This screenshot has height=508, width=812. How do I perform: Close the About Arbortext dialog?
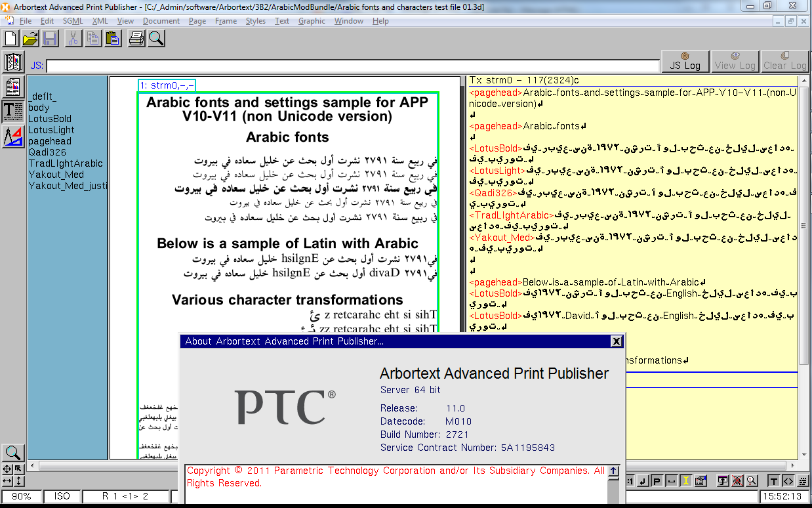click(616, 341)
